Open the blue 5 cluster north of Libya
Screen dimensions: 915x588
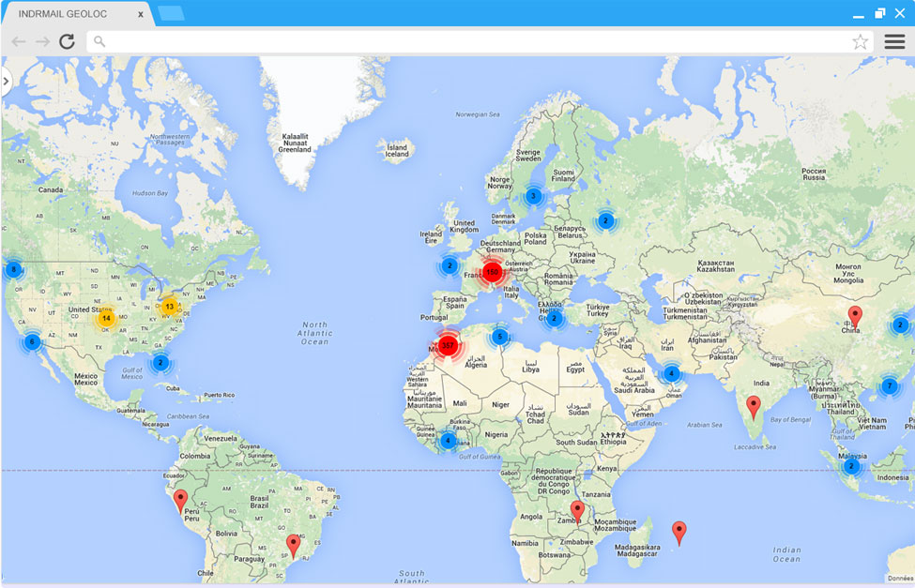[499, 337]
